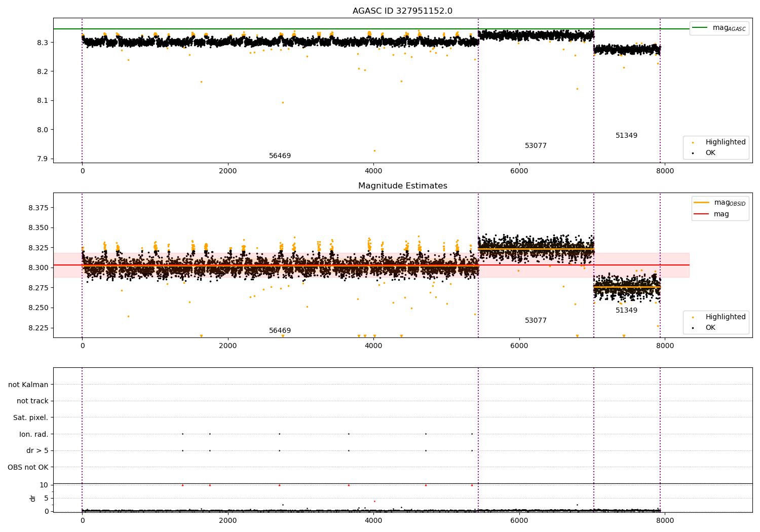The image size is (760, 532).
Task: Click the green line sample in top legend
Action: 700,28
